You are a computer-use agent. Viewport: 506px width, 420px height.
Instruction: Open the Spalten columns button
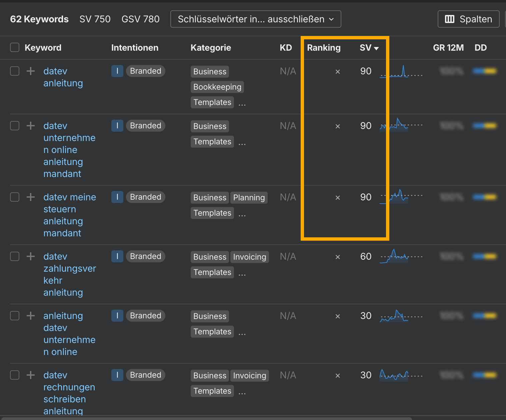(x=469, y=19)
